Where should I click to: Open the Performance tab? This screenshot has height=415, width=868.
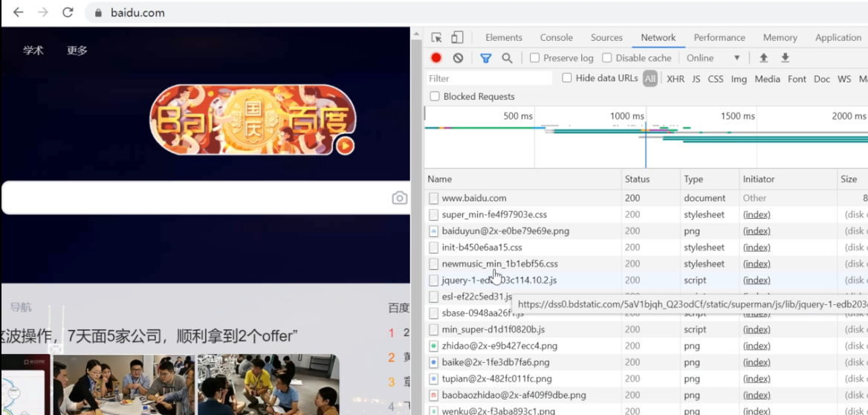coord(719,38)
